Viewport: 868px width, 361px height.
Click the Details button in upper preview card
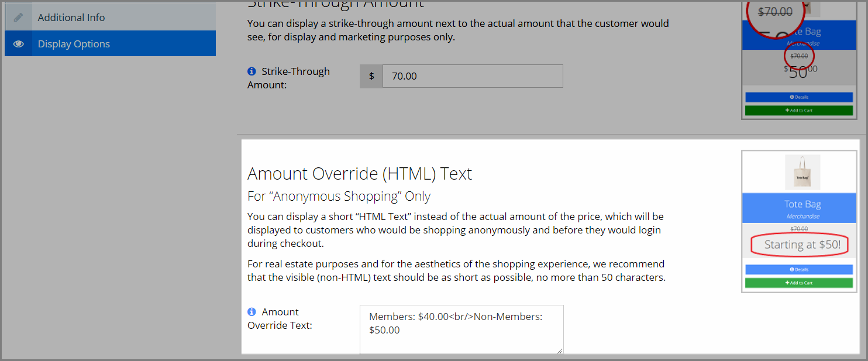click(799, 97)
